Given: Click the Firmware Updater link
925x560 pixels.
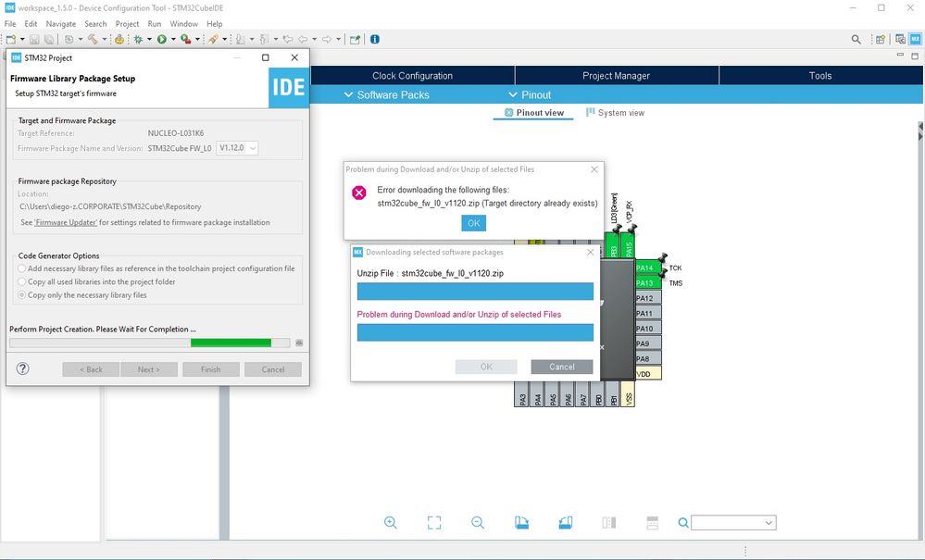Looking at the screenshot, I should point(66,222).
